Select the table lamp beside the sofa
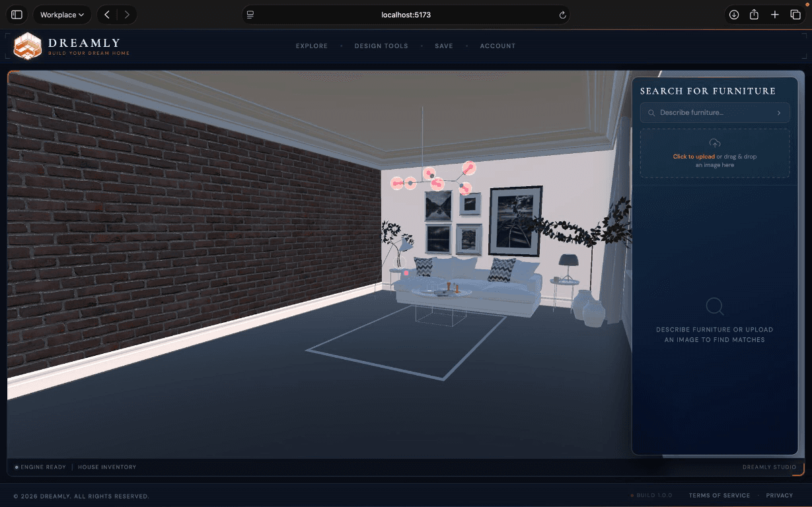This screenshot has height=507, width=812. (x=568, y=267)
